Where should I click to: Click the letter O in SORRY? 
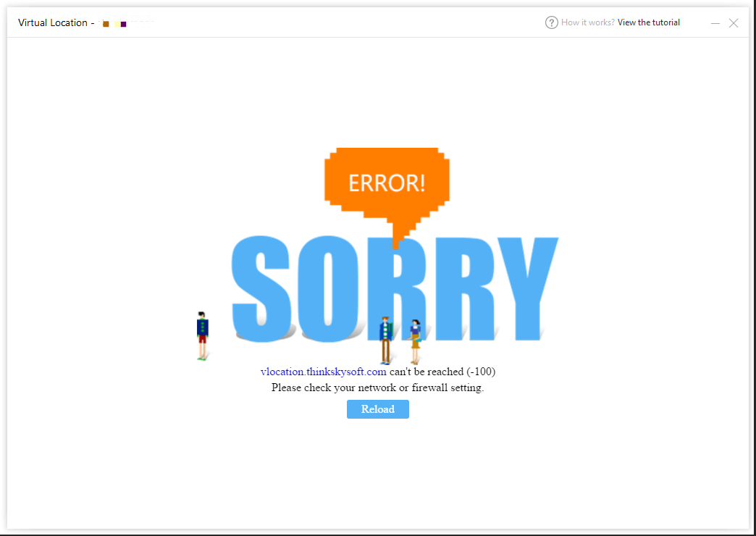coord(325,288)
